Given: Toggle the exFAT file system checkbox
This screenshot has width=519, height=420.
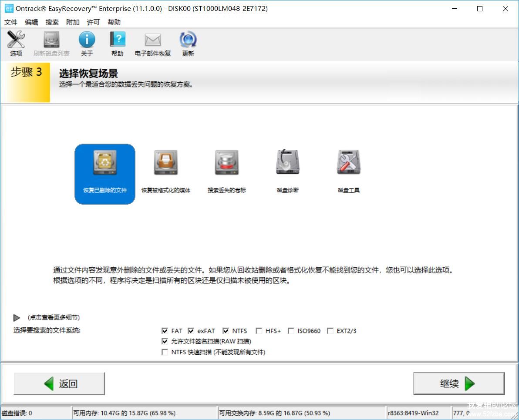Looking at the screenshot, I should [191, 331].
